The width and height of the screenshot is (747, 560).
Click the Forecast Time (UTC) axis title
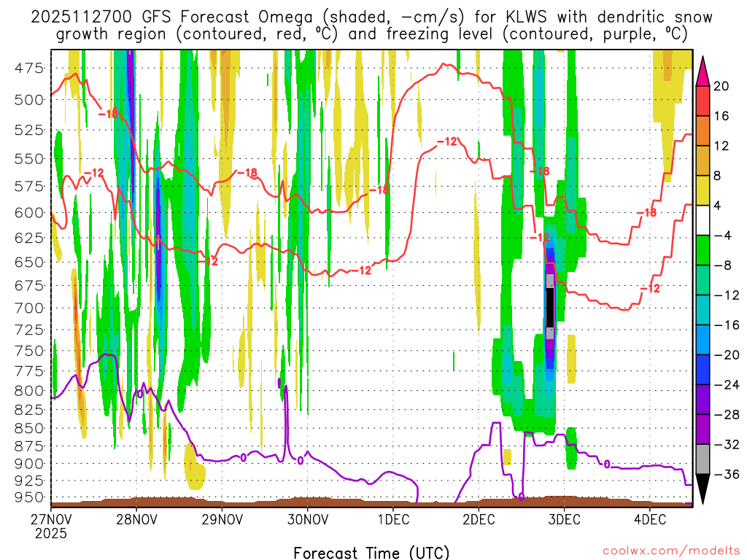[371, 553]
